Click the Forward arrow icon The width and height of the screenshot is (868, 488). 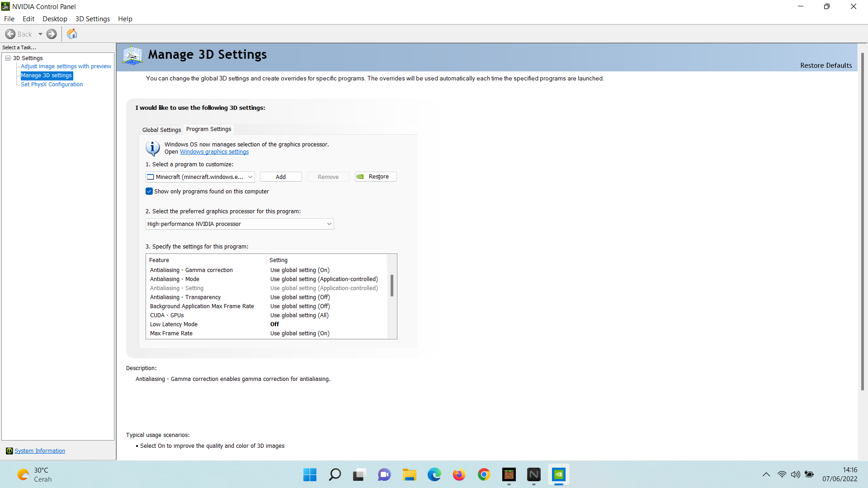[x=52, y=34]
